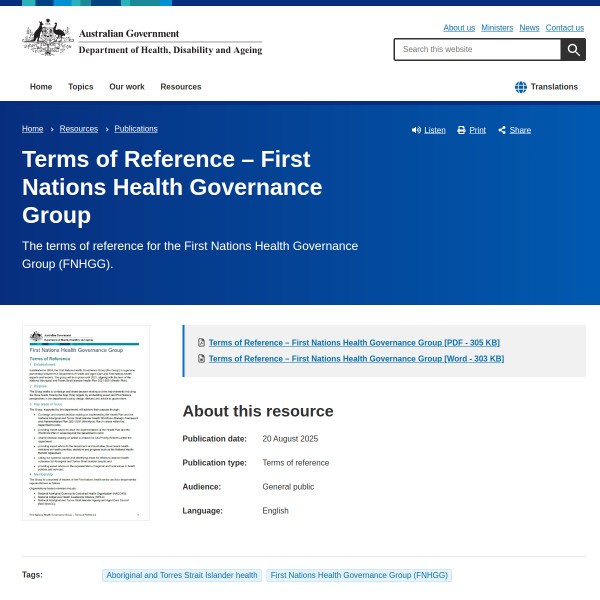Download the Terms of Reference Word link
Screen dimensions: 600x600
[x=356, y=358]
